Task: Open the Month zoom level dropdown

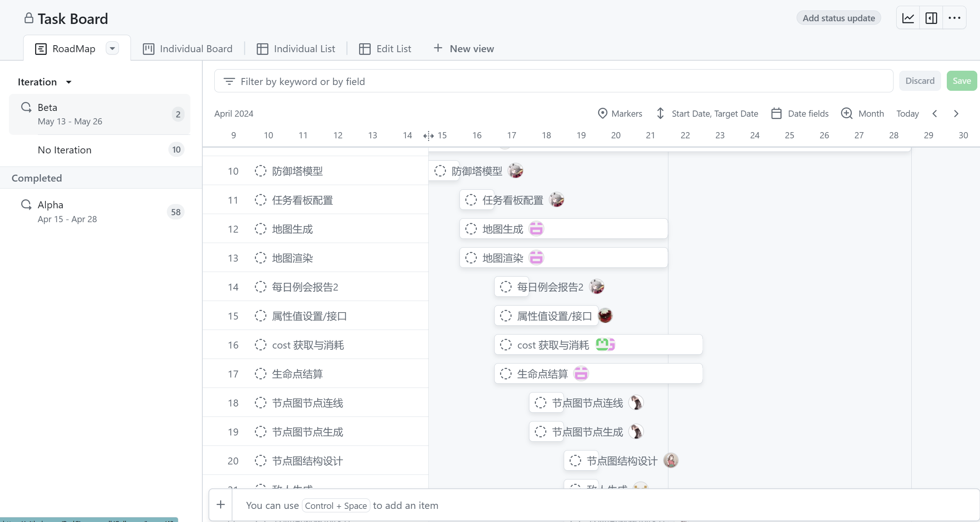Action: 863,113
